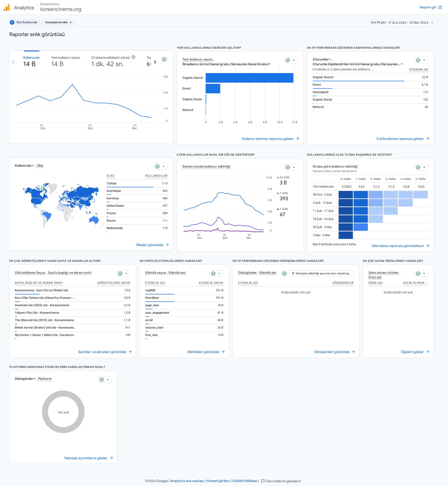Click help icon beside Ortalama etkileşim süresi
The height and width of the screenshot is (486, 448).
click(133, 57)
